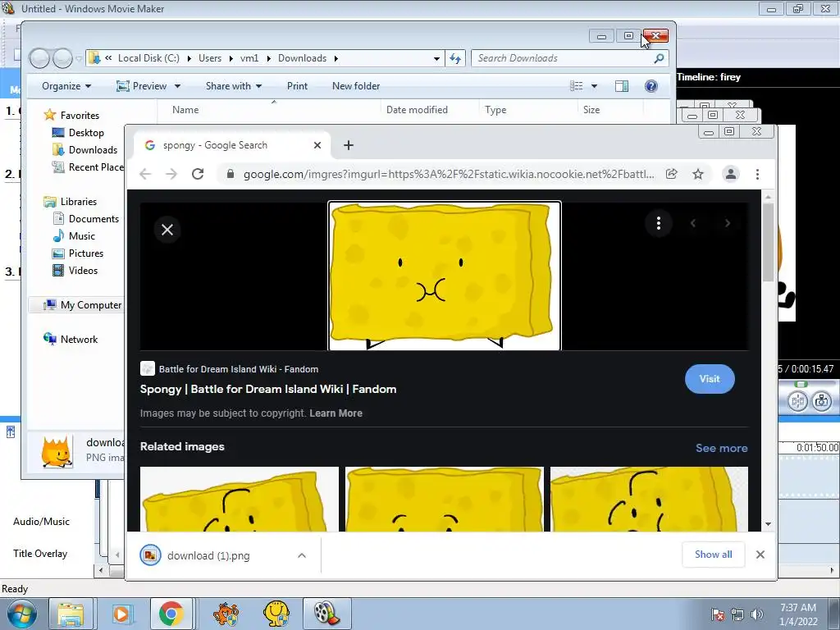This screenshot has height=630, width=840.
Task: Show previous image with left chevron
Action: point(693,223)
